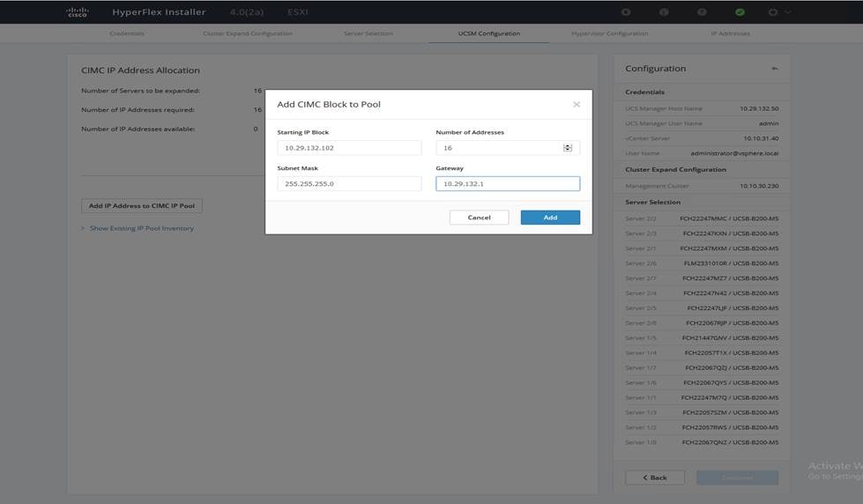
Task: Click the Cisco logo in header
Action: point(77,12)
